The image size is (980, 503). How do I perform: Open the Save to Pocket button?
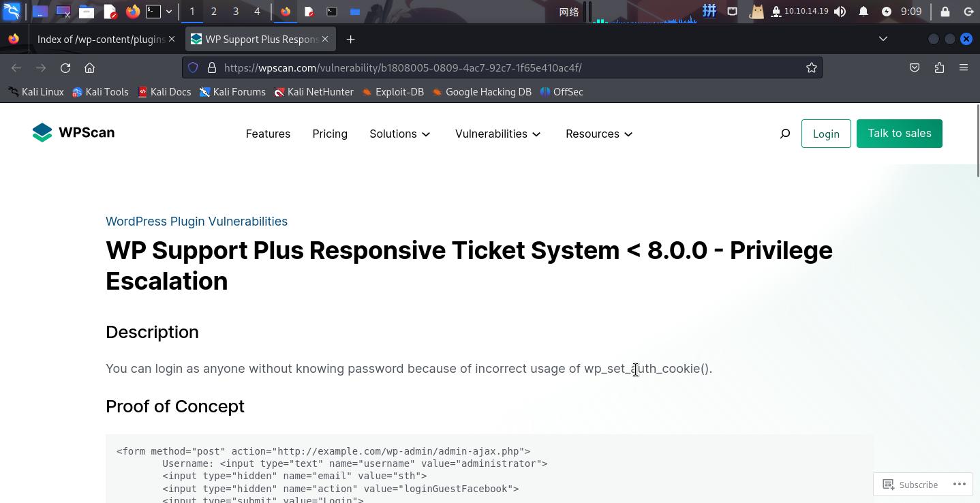(x=915, y=67)
